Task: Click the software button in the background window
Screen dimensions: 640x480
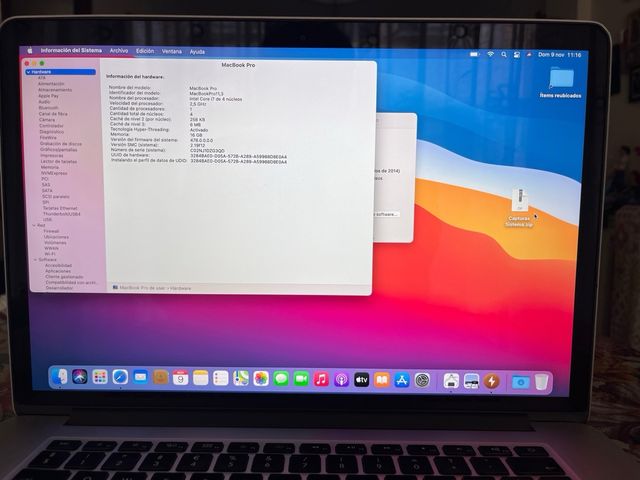Action: coord(385,214)
